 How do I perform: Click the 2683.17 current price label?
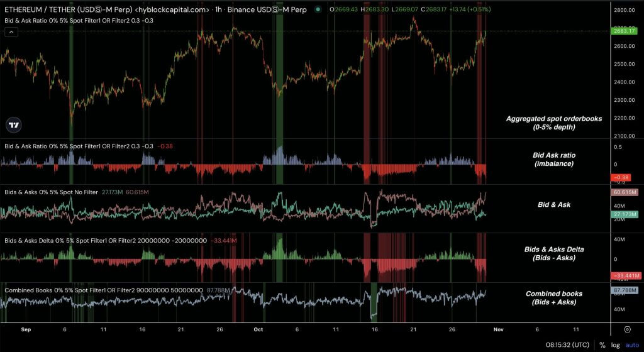625,31
